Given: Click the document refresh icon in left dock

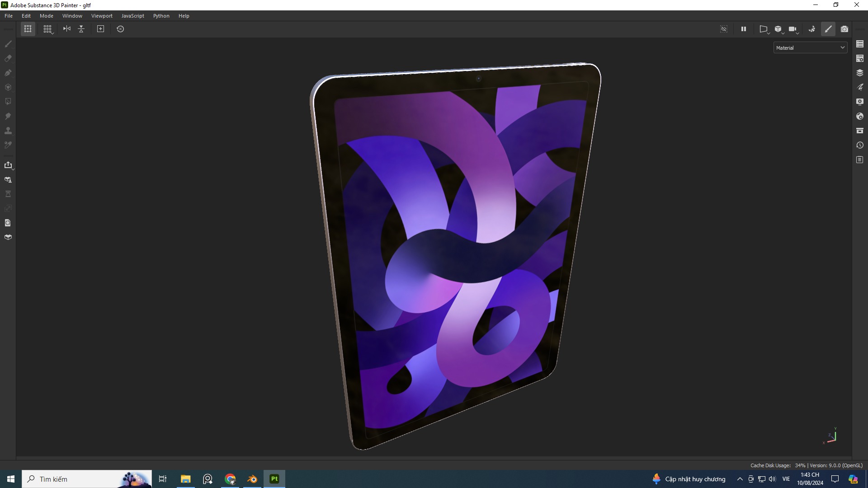Looking at the screenshot, I should click(x=8, y=223).
